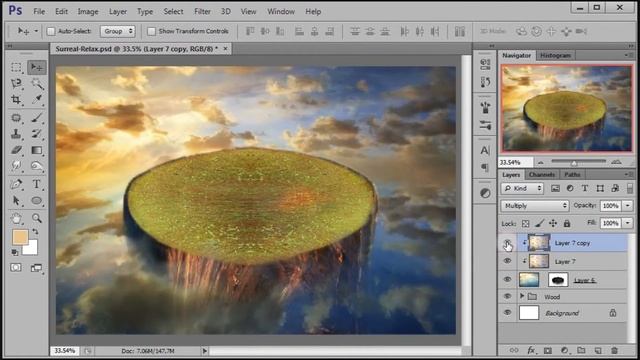Change the screen mode

tap(36, 268)
